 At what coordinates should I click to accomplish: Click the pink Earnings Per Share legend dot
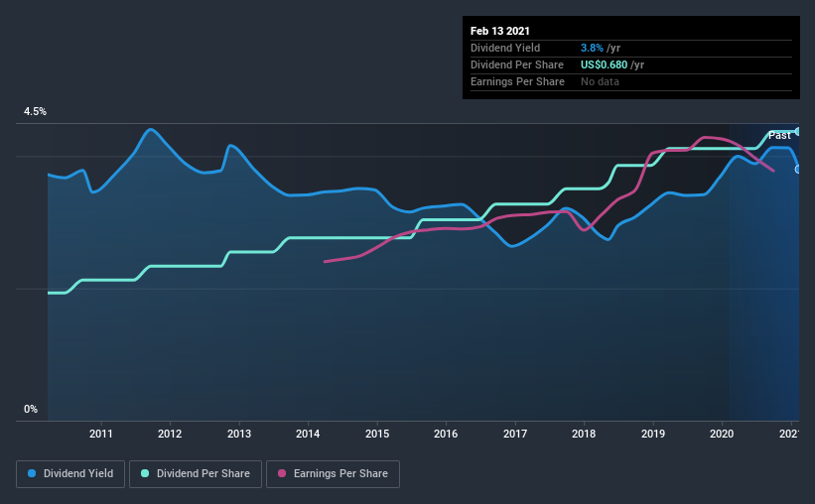282,473
